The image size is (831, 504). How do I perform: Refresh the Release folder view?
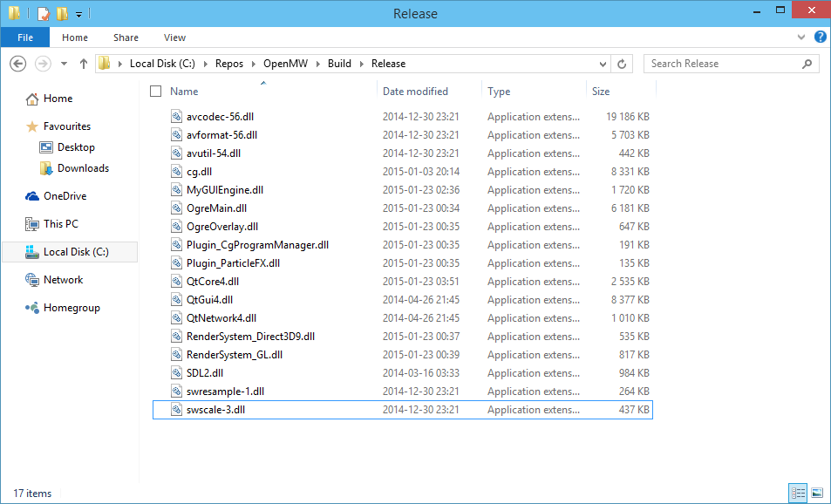tap(620, 63)
